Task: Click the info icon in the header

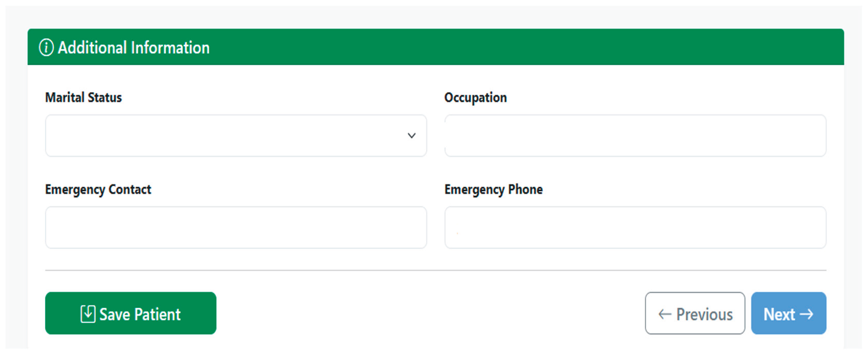Action: click(46, 47)
